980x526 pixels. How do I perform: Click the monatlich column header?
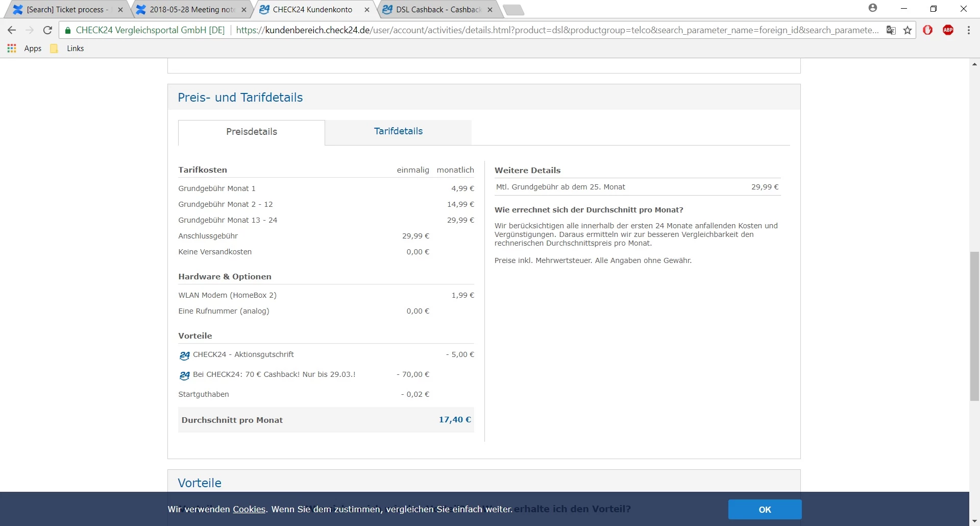coord(455,170)
